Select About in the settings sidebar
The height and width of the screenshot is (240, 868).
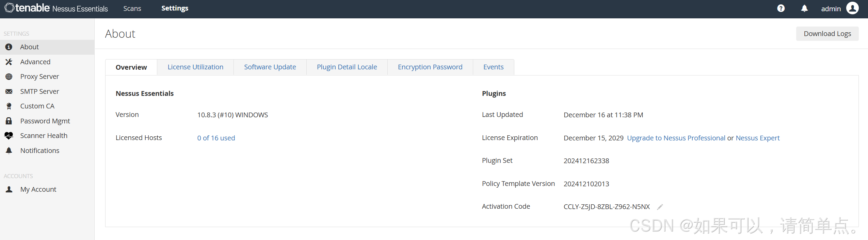pos(47,47)
